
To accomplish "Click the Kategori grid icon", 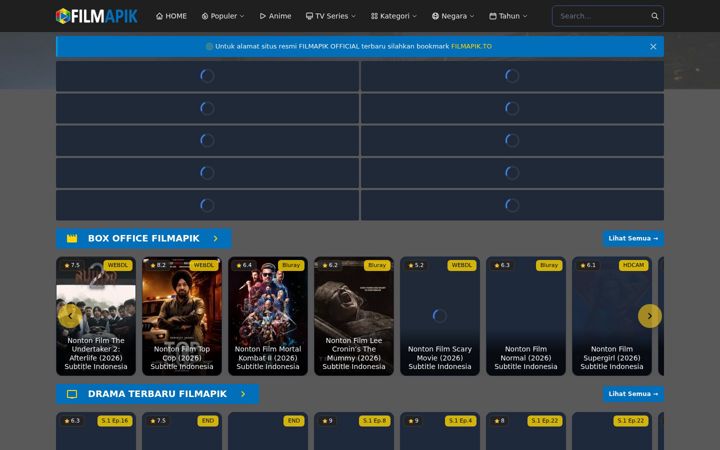I will click(374, 16).
